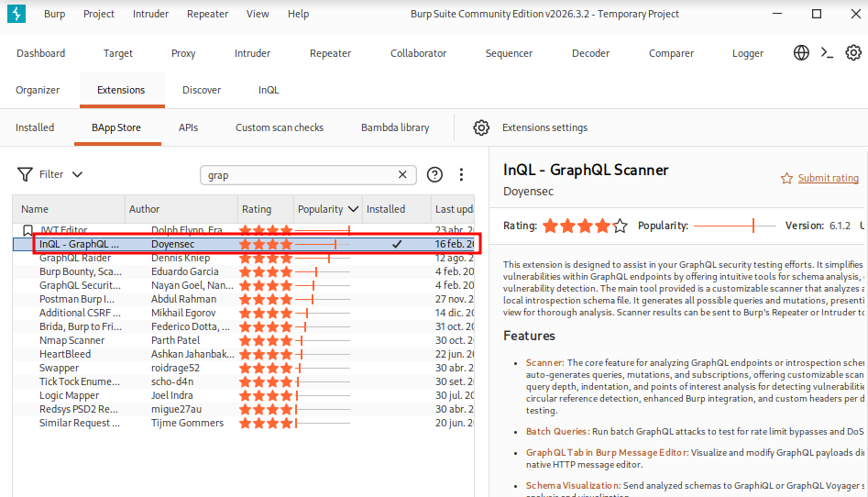Open the Burp menu
868x497 pixels.
[x=54, y=14]
